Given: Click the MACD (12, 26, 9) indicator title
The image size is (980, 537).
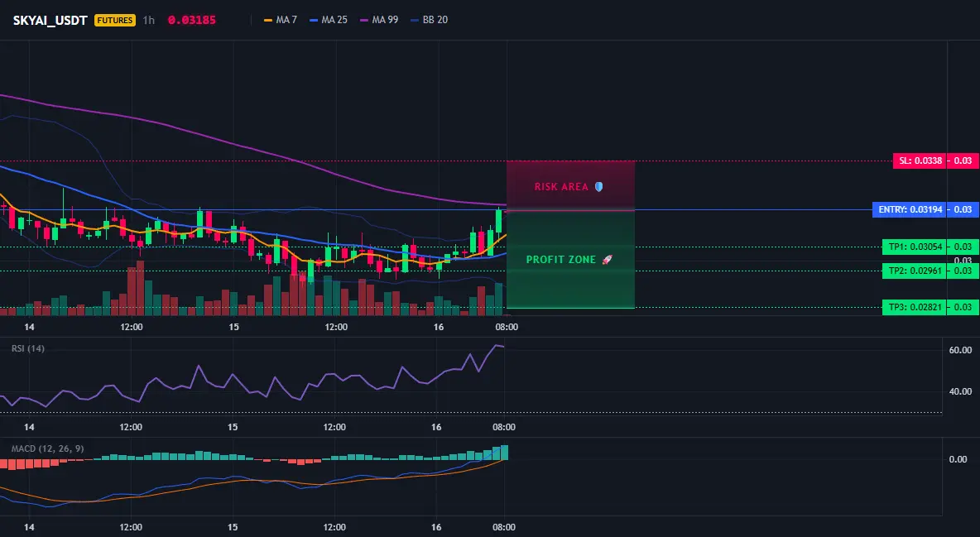Looking at the screenshot, I should (47, 448).
